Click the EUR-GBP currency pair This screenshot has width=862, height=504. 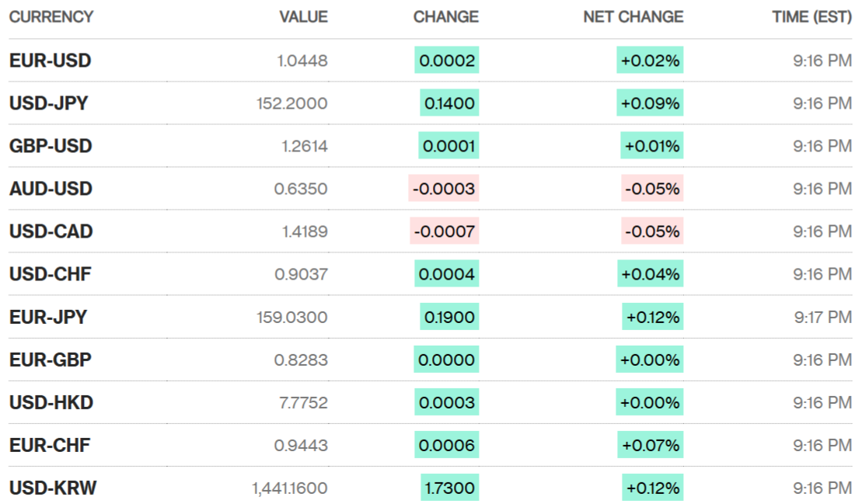click(50, 360)
